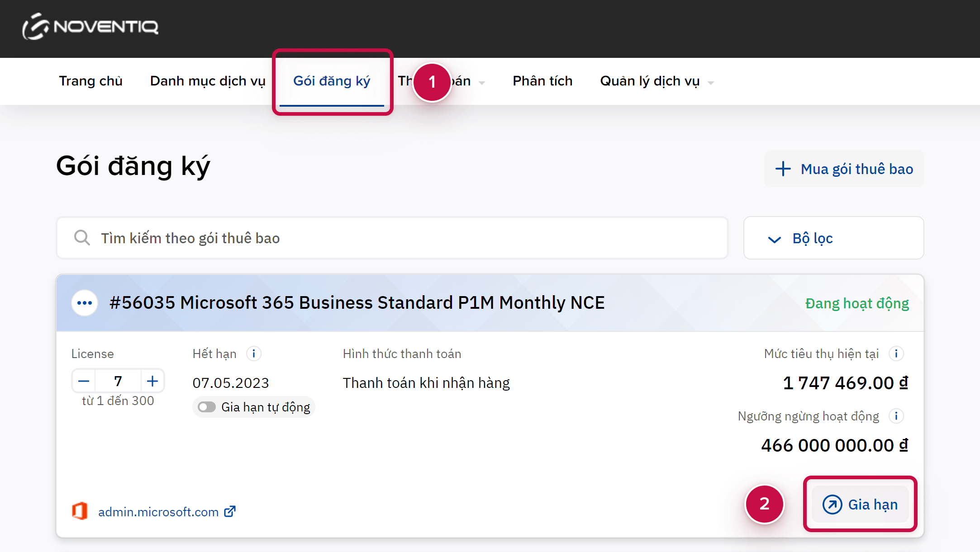Decrease license count with minus button
Screen dimensions: 980x552
[84, 381]
